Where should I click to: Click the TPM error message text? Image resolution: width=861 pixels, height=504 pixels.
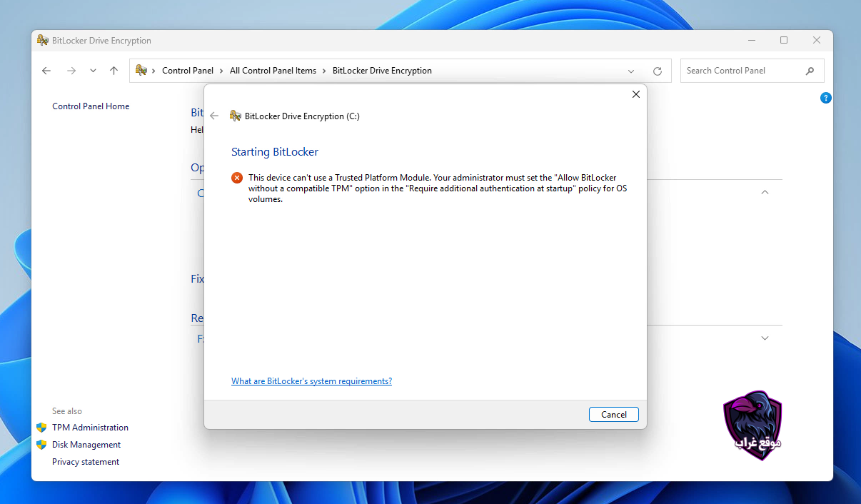(438, 188)
